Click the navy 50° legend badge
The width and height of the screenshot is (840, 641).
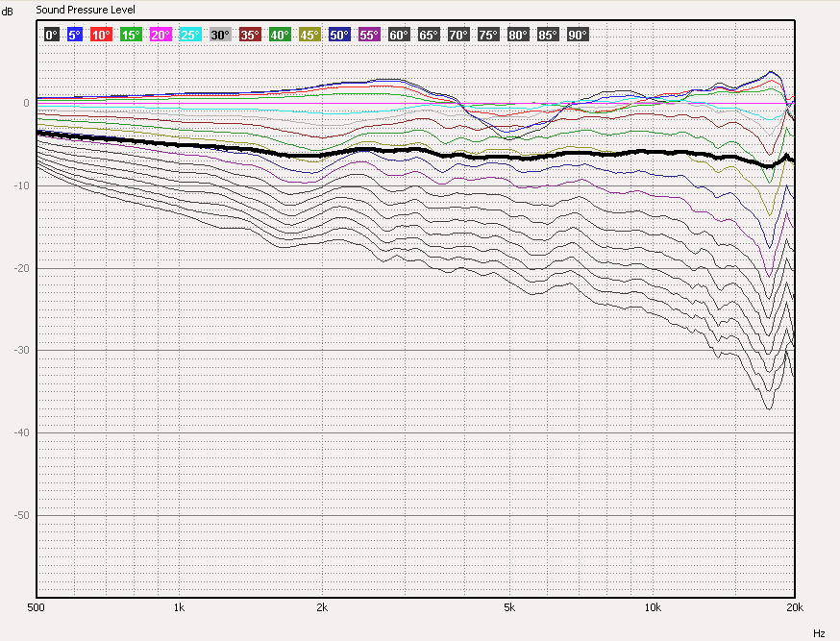pos(339,36)
